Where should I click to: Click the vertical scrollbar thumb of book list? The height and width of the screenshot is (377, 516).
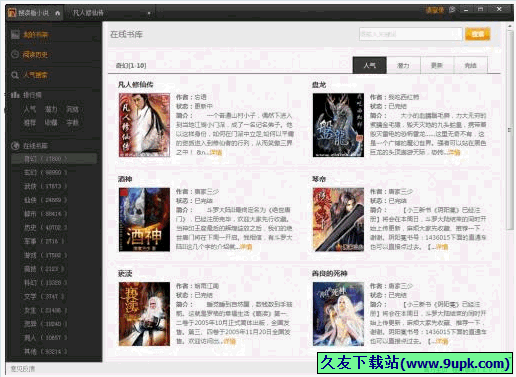pos(509,130)
